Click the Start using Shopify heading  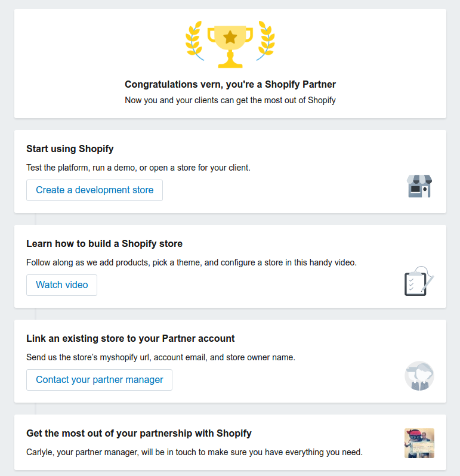point(70,149)
